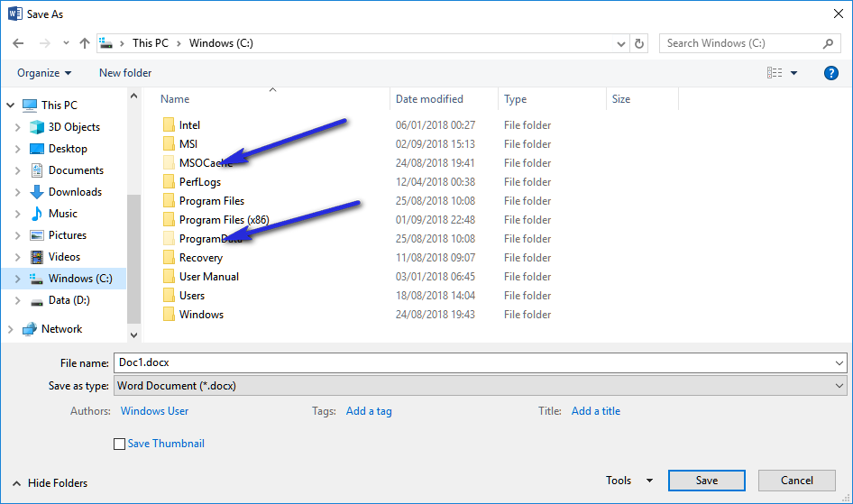Screen dimensions: 853x504
Task: Open the Save as type dropdown
Action: click(x=481, y=386)
